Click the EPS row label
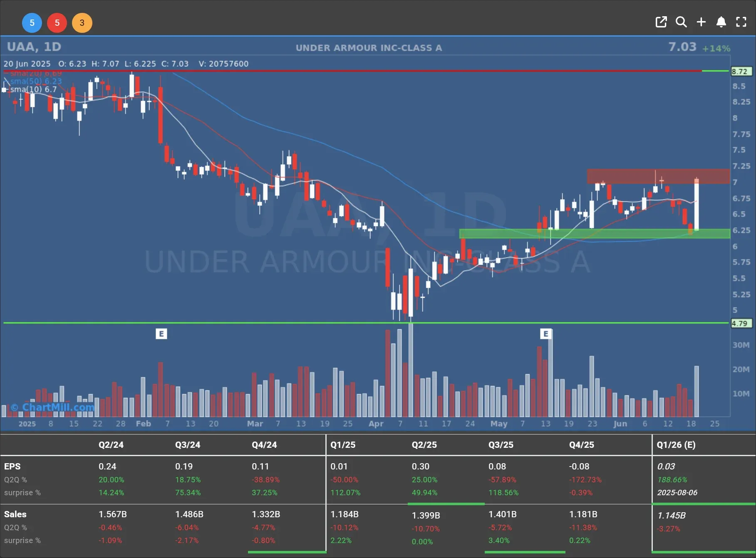The width and height of the screenshot is (756, 558). (12, 467)
